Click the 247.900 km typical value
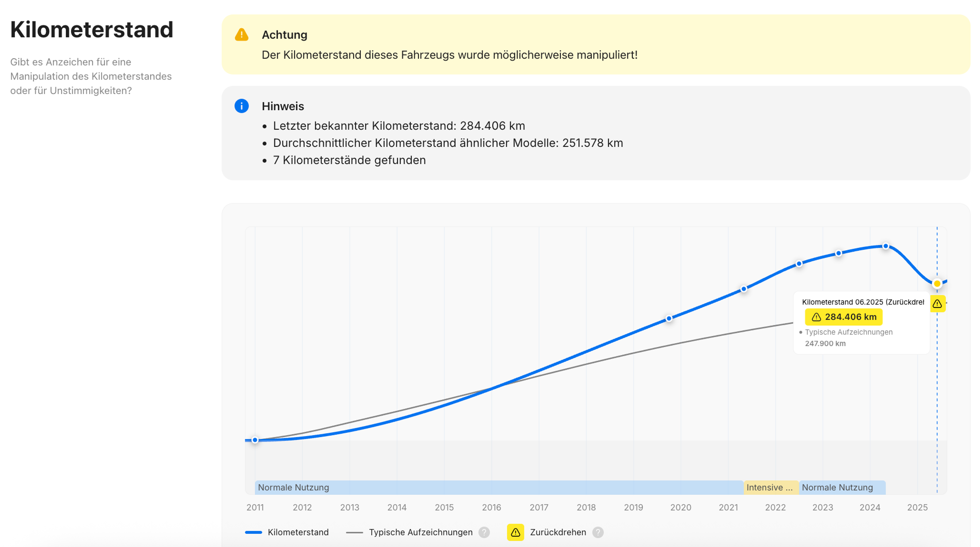Viewport: 980px width, 547px height. coord(825,344)
